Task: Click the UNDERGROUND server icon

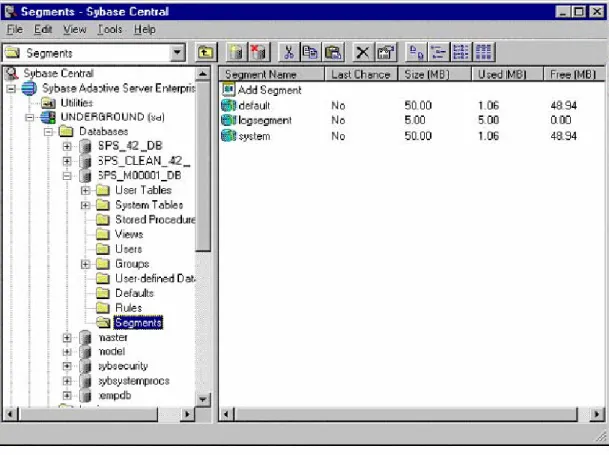Action: [48, 117]
